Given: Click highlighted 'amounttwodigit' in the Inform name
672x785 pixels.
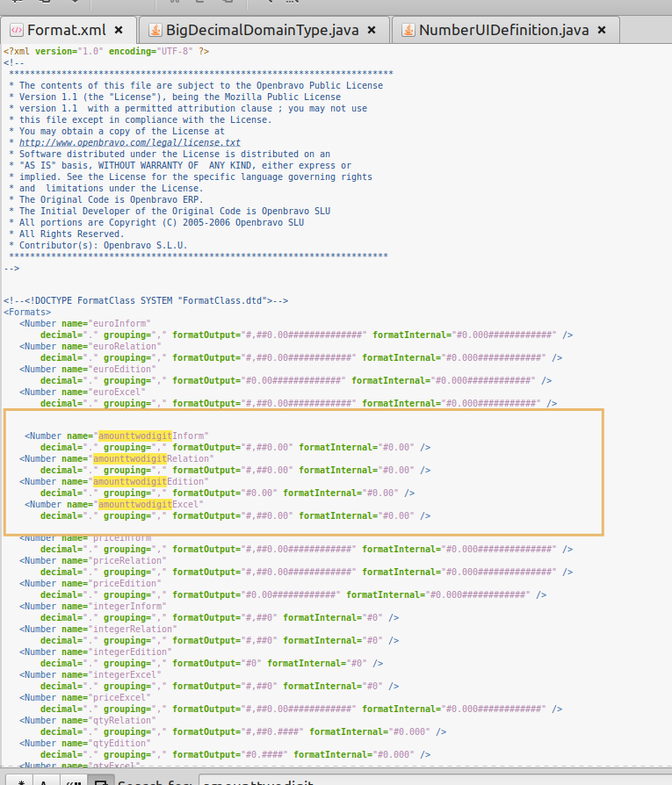Looking at the screenshot, I should (x=134, y=436).
